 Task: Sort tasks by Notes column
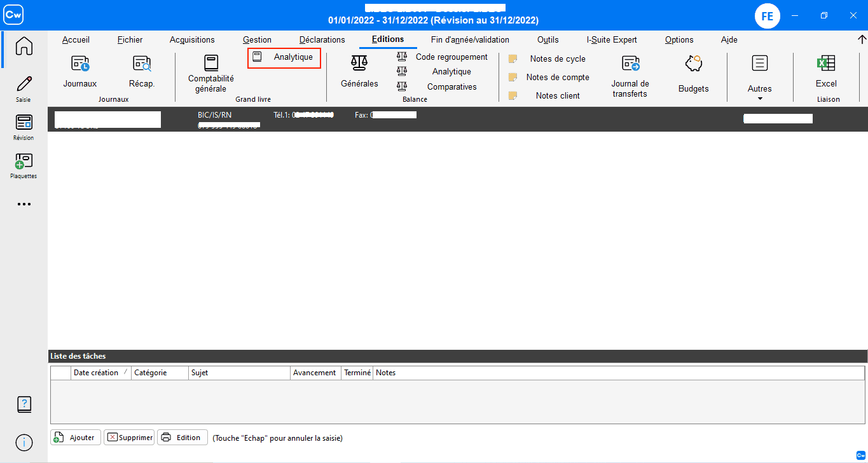619,373
